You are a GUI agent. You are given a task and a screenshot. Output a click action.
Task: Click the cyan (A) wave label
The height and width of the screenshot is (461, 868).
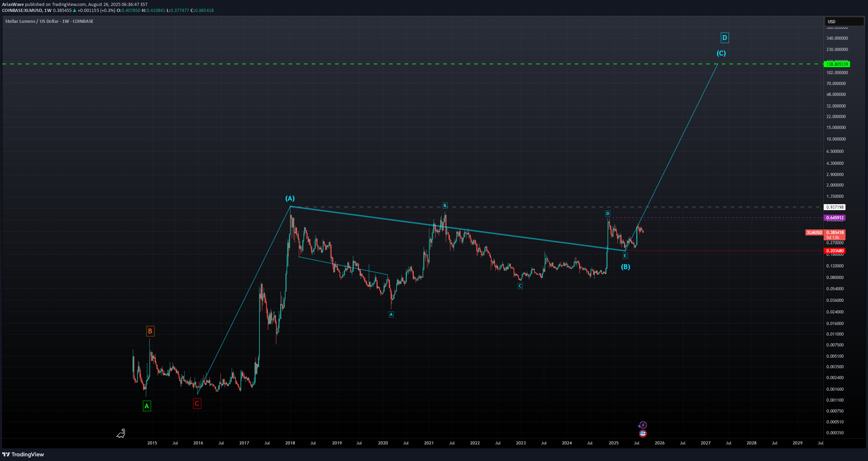coord(290,198)
